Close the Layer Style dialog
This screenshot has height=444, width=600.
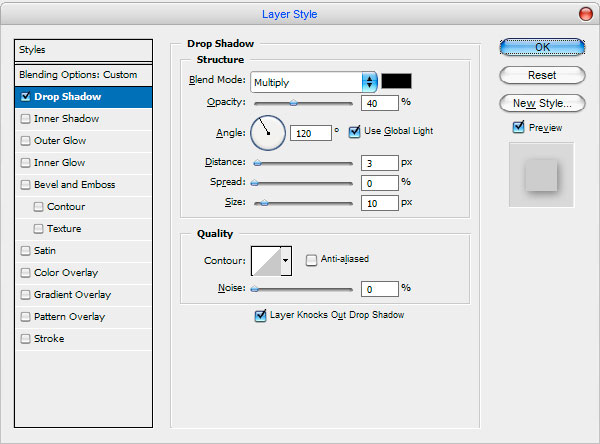pos(585,14)
